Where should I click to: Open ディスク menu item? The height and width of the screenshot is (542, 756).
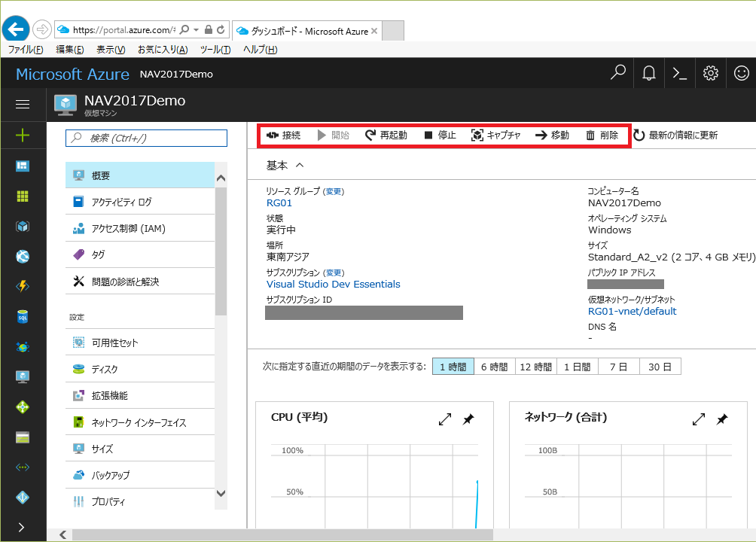(140, 369)
